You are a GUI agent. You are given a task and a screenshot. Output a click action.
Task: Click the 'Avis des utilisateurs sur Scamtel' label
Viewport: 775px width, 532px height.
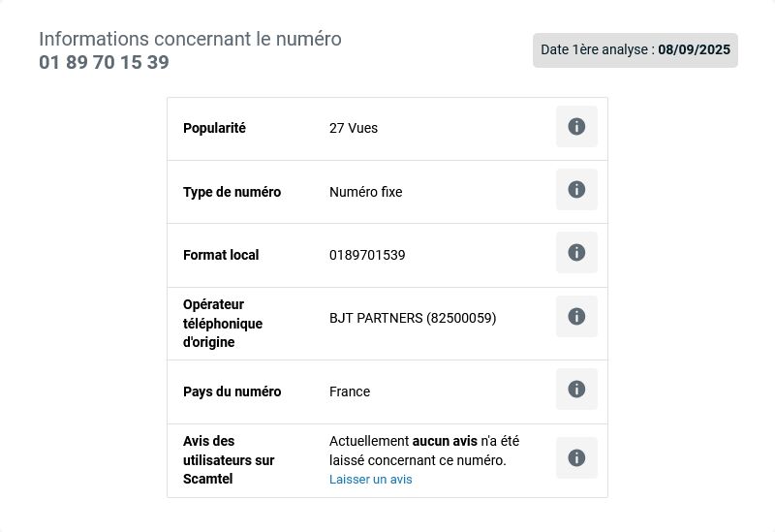(x=229, y=460)
